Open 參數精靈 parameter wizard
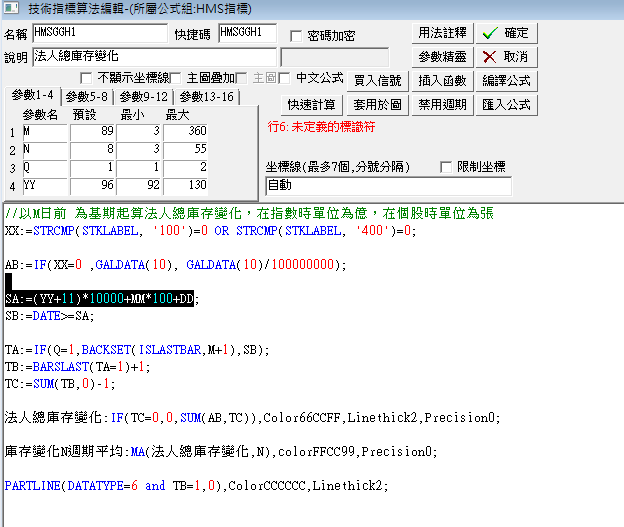Image resolution: width=624 pixels, height=527 pixels. pos(442,57)
